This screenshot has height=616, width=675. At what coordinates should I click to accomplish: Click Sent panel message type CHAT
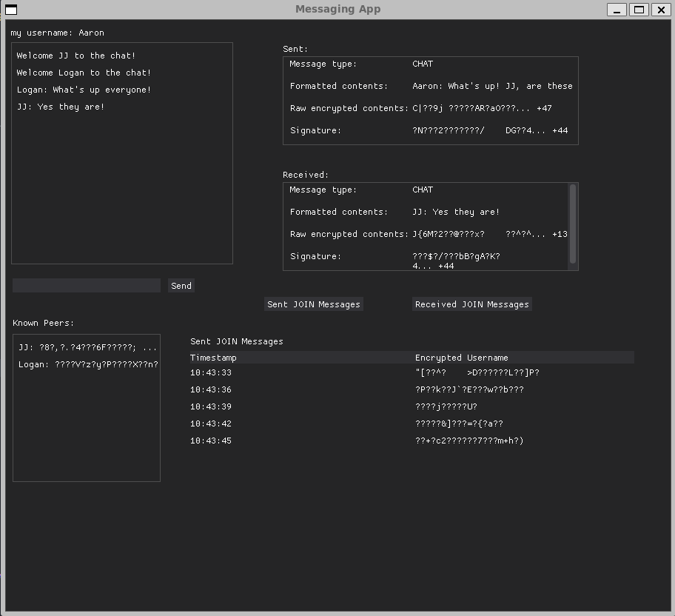coord(423,64)
